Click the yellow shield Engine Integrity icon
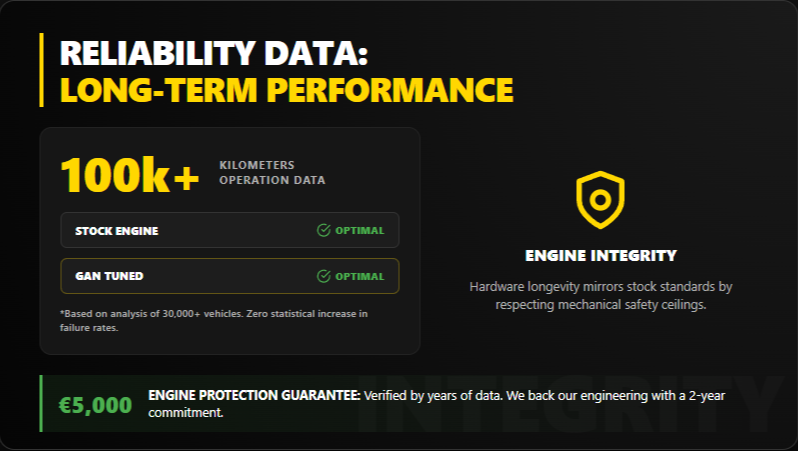Image resolution: width=798 pixels, height=451 pixels. pyautogui.click(x=600, y=199)
